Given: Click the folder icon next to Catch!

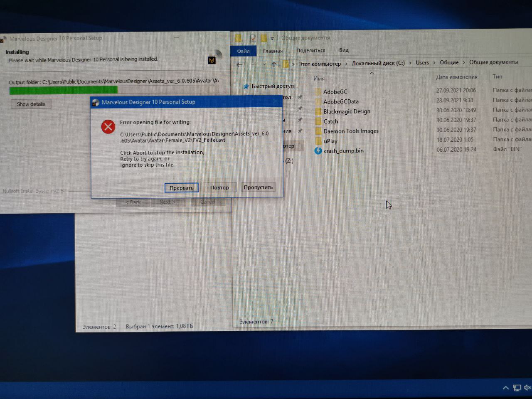Looking at the screenshot, I should 318,121.
